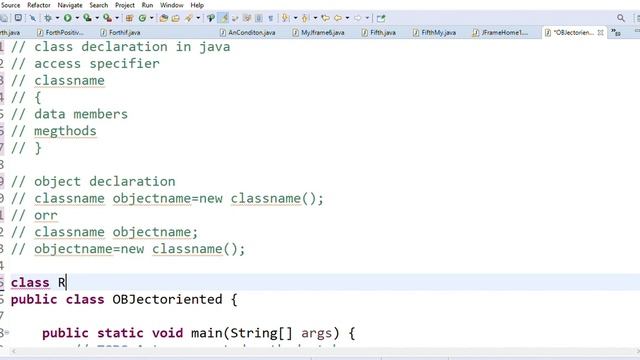Click the Previous Annotation icon
This screenshot has height=360, width=640.
coord(305,18)
